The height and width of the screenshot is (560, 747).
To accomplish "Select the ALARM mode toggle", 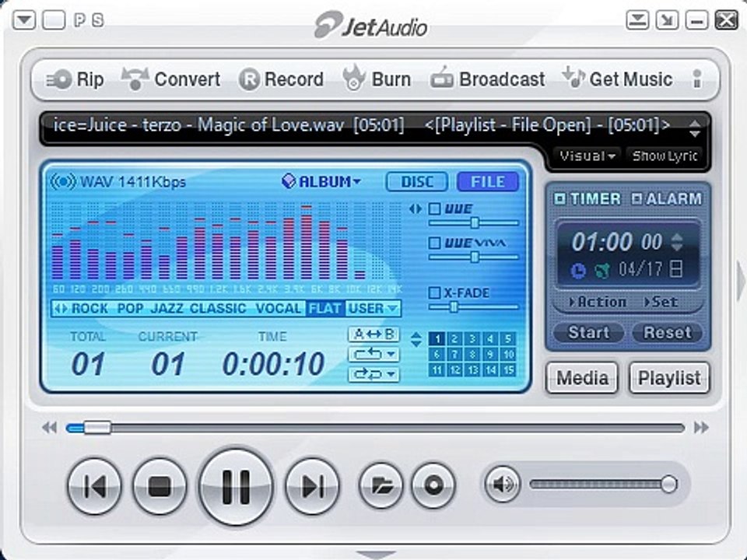I will coord(667,198).
